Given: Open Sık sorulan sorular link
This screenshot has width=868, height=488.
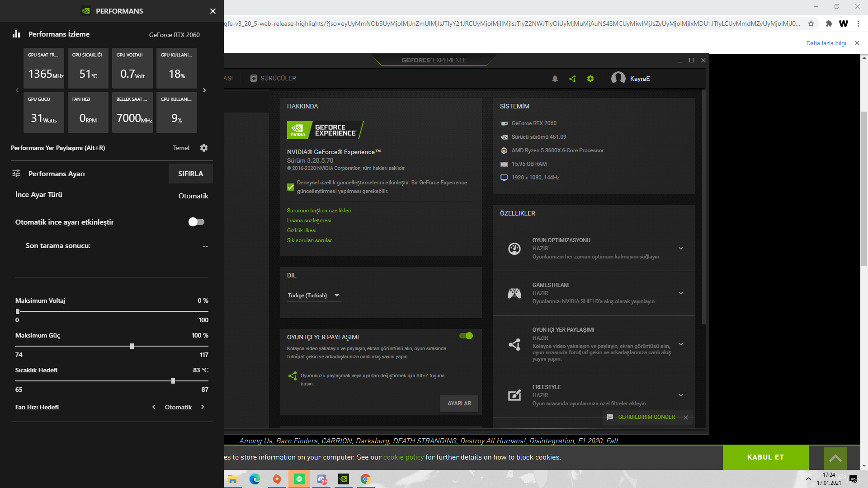Looking at the screenshot, I should [309, 240].
